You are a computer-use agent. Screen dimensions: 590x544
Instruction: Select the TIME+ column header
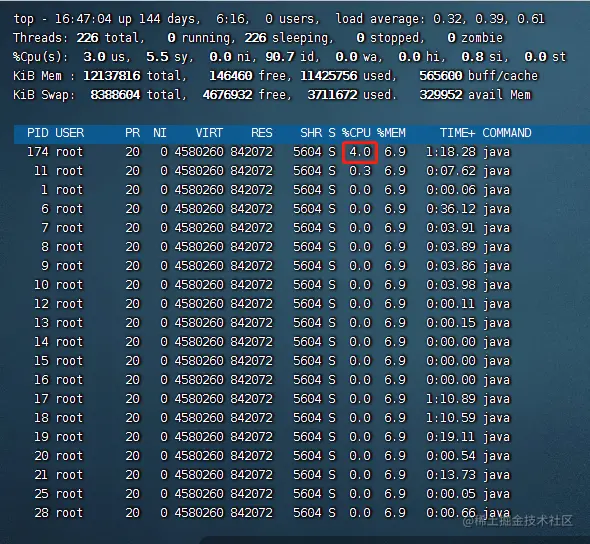458,133
